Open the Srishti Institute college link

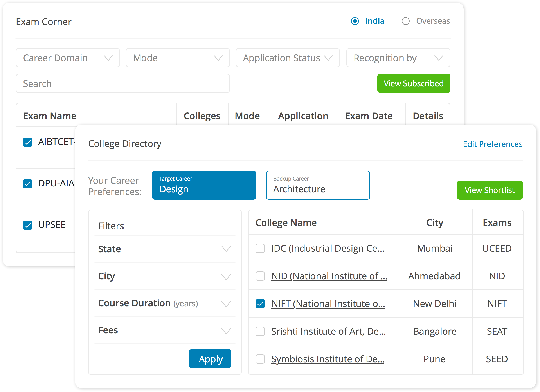click(x=328, y=331)
